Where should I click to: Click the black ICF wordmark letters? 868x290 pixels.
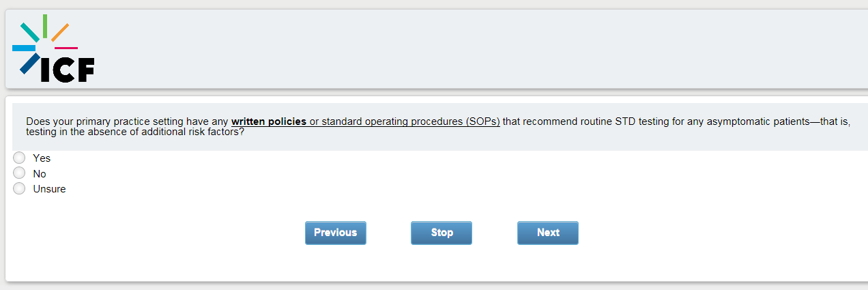67,70
